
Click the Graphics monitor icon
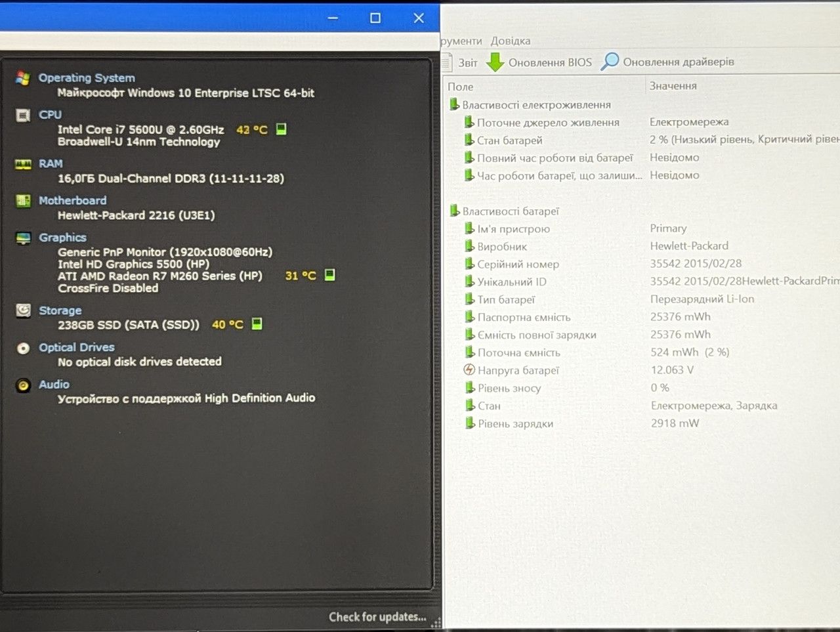23,238
